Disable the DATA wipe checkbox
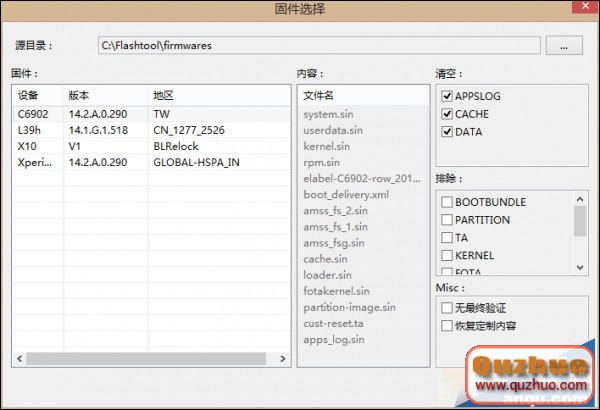Screen dimensions: 600x410 click(447, 132)
